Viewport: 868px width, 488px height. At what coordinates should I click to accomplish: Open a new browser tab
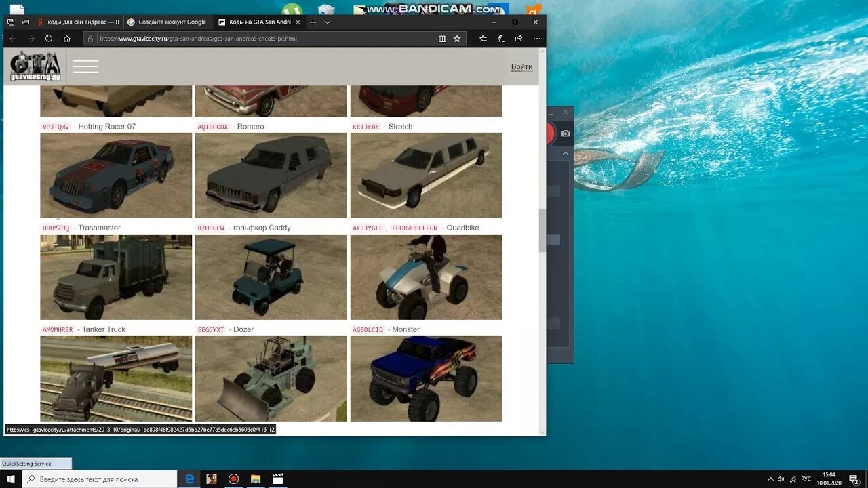(x=313, y=22)
